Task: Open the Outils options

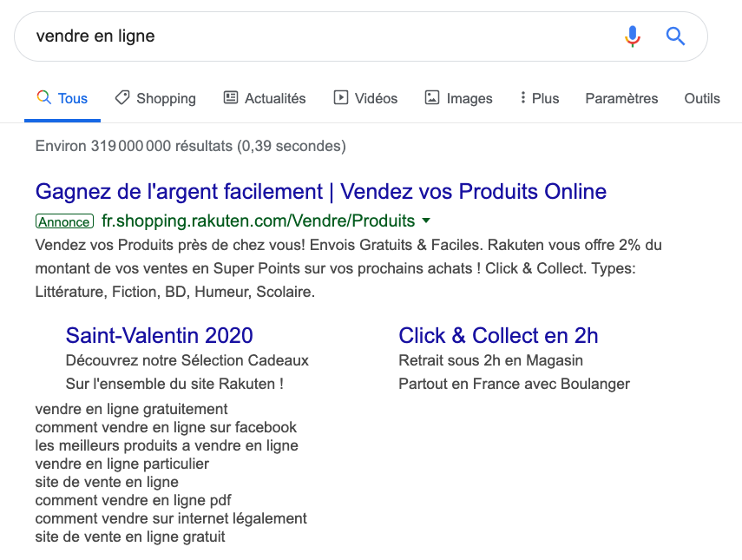Action: [x=702, y=98]
